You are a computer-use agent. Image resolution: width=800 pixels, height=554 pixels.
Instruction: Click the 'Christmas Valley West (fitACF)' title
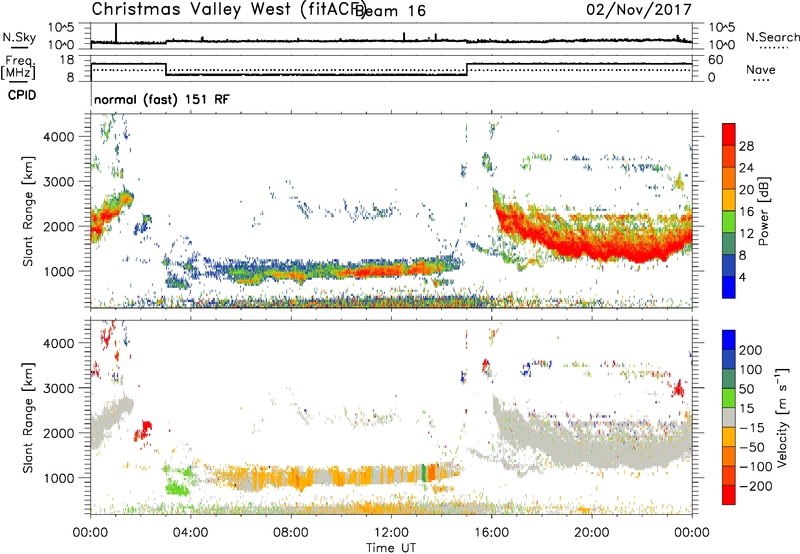pos(227,10)
